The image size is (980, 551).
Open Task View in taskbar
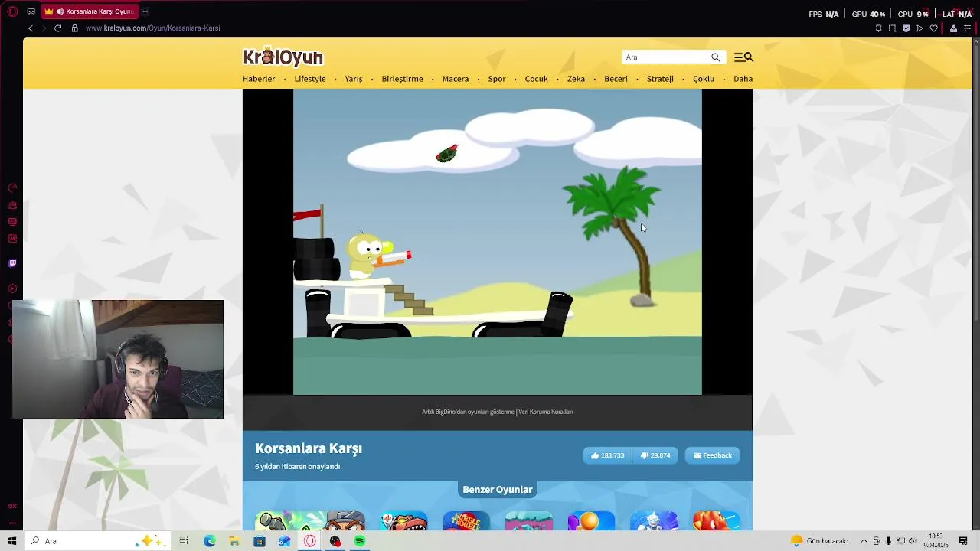click(x=184, y=541)
